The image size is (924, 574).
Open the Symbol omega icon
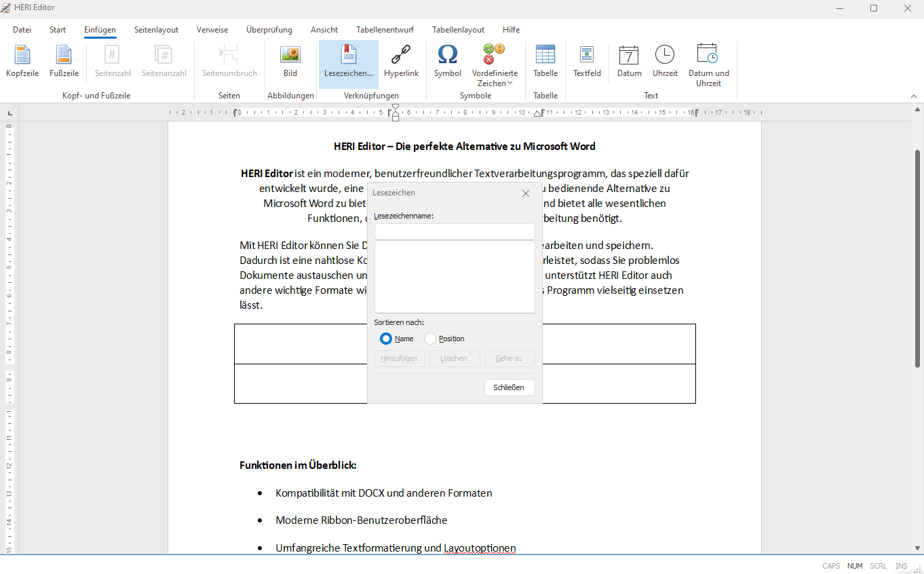tap(447, 61)
